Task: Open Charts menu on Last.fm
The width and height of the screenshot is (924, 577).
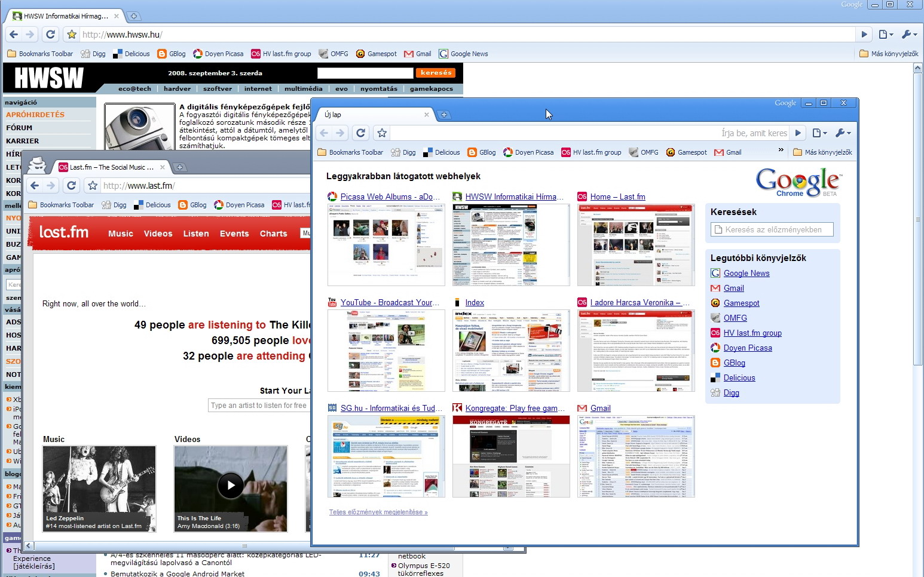Action: tap(273, 234)
